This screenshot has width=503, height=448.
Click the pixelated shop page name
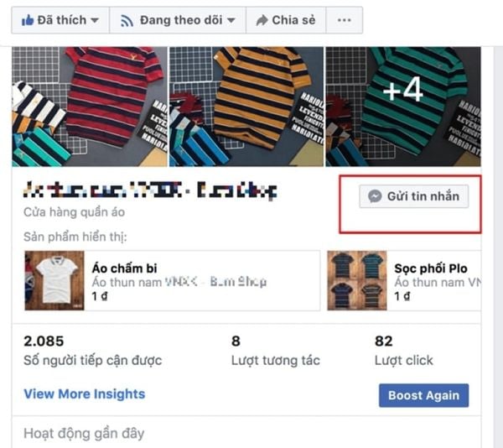tap(150, 190)
